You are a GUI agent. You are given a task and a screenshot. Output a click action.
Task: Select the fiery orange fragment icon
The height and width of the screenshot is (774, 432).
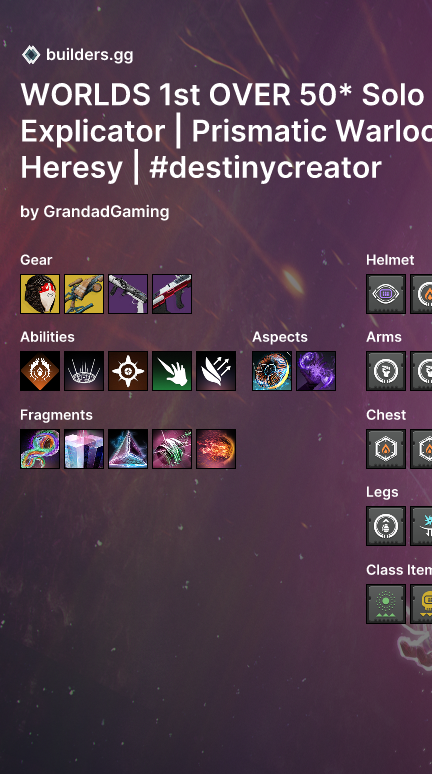(216, 449)
